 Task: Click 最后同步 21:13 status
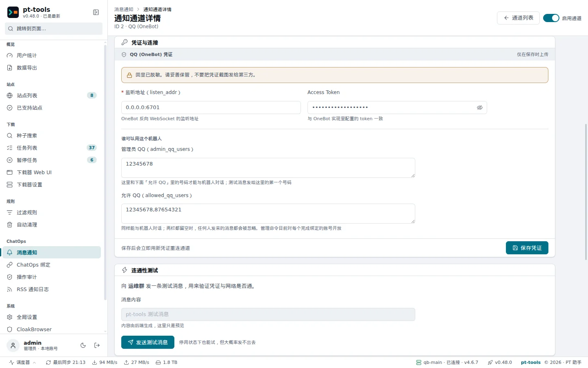[66, 362]
